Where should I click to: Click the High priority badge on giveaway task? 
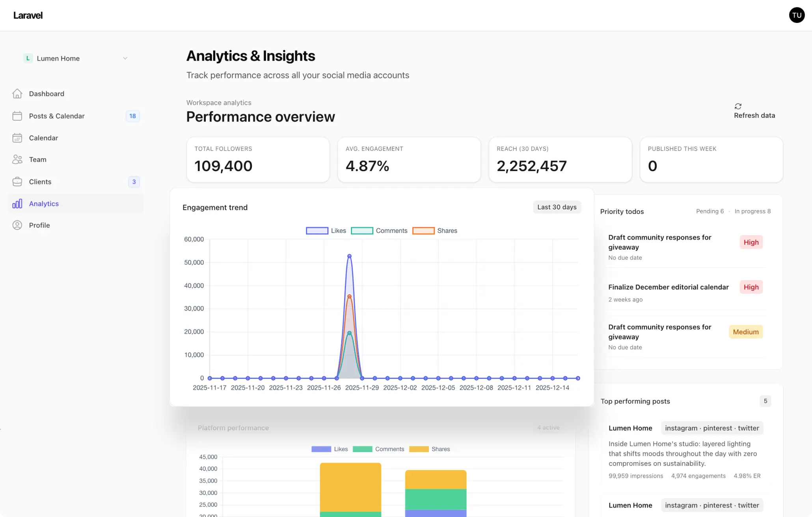click(x=751, y=242)
